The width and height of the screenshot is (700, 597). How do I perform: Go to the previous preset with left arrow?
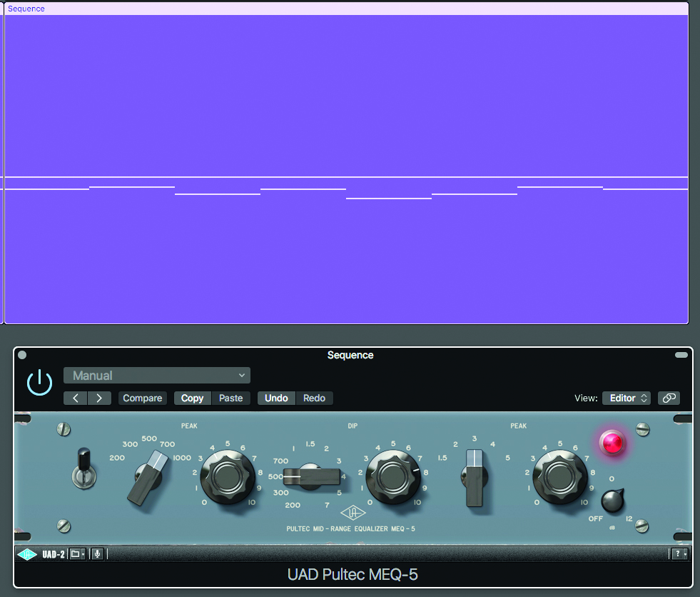tap(76, 398)
